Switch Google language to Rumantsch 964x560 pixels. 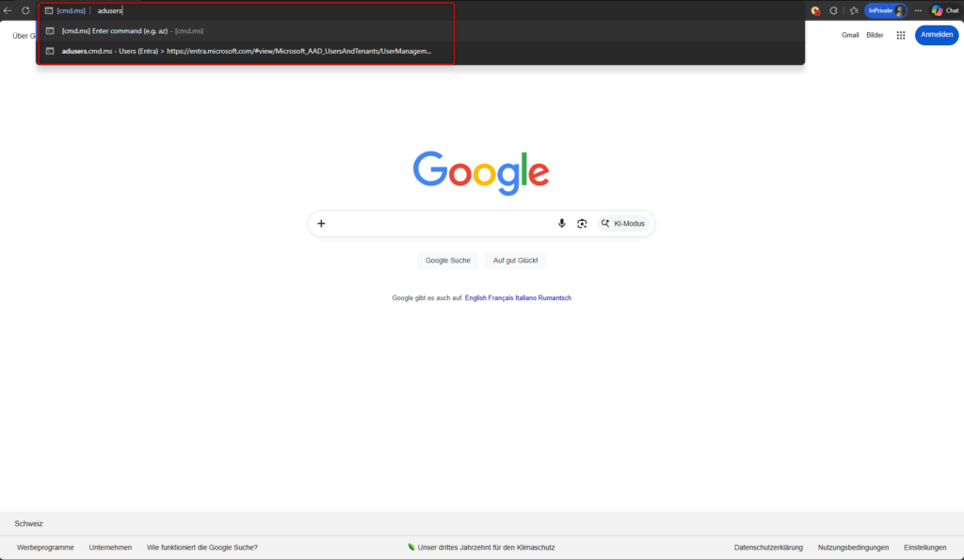pos(554,297)
